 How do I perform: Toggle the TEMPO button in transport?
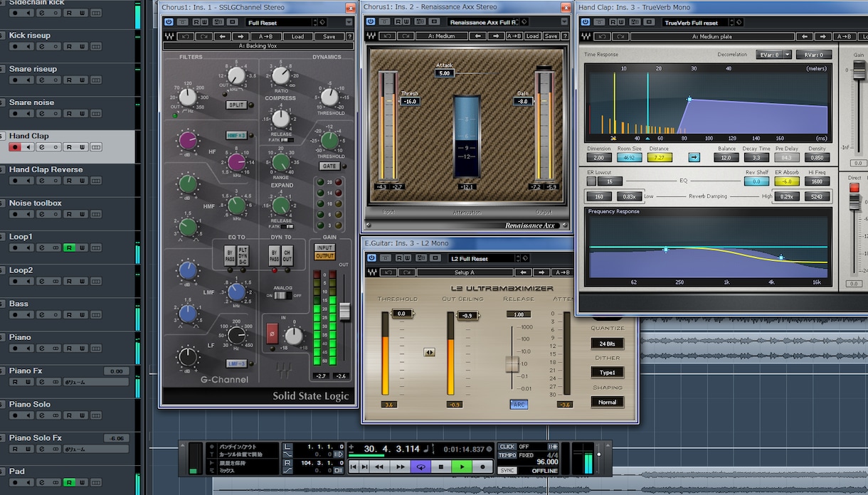[x=507, y=455]
